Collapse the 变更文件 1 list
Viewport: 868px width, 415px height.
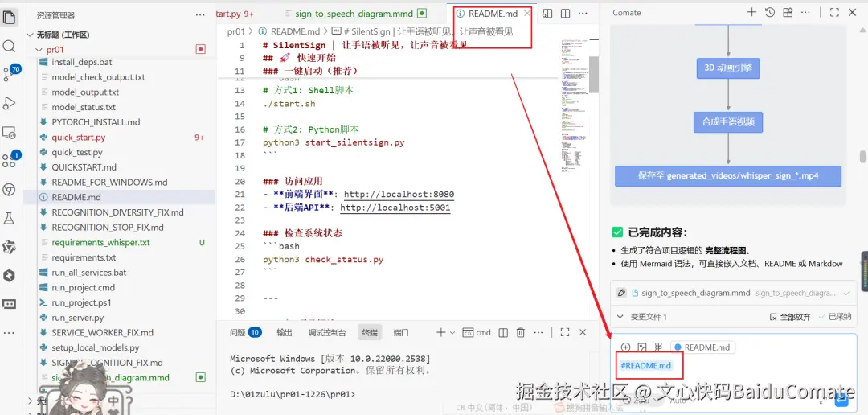tap(620, 316)
